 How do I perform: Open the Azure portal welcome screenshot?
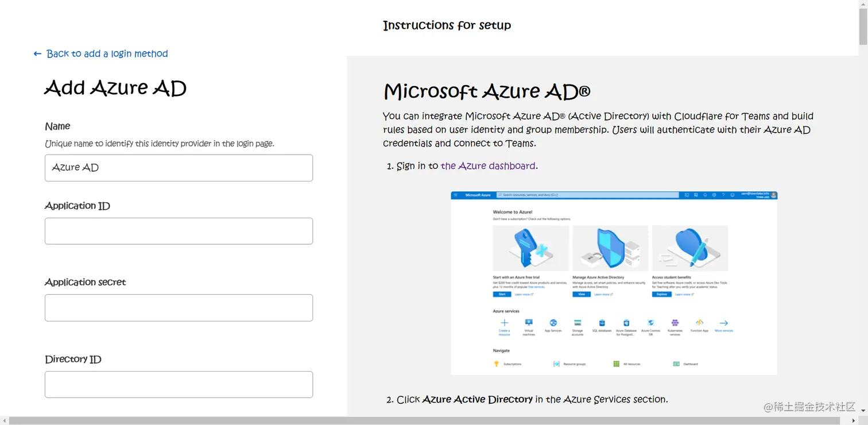614,283
